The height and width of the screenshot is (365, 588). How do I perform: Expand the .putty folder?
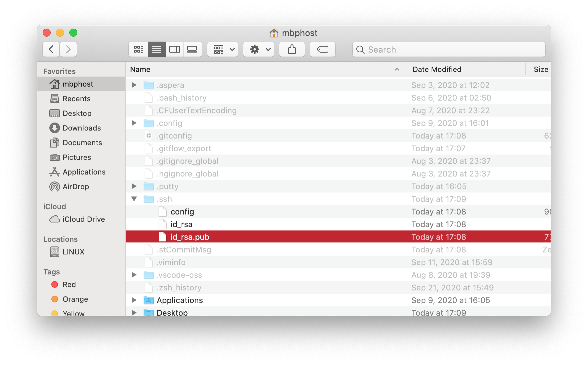coord(134,186)
